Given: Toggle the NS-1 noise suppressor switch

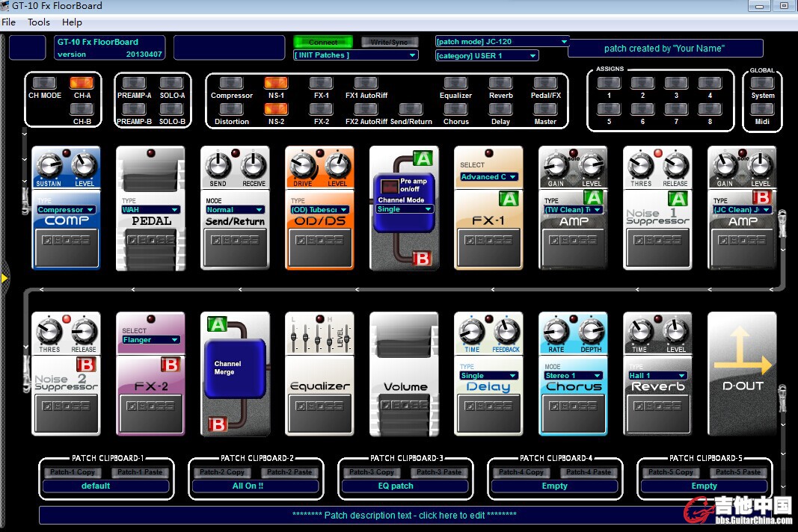Looking at the screenshot, I should 276,84.
